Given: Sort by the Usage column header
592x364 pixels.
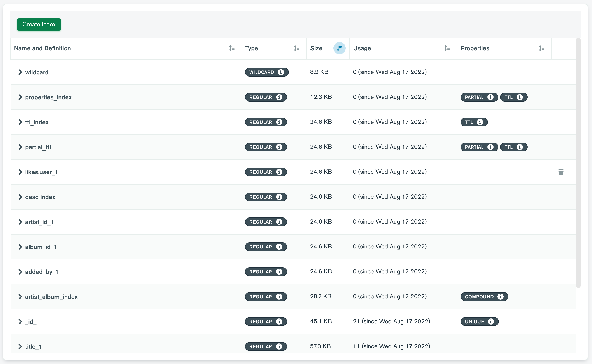Looking at the screenshot, I should coord(447,48).
